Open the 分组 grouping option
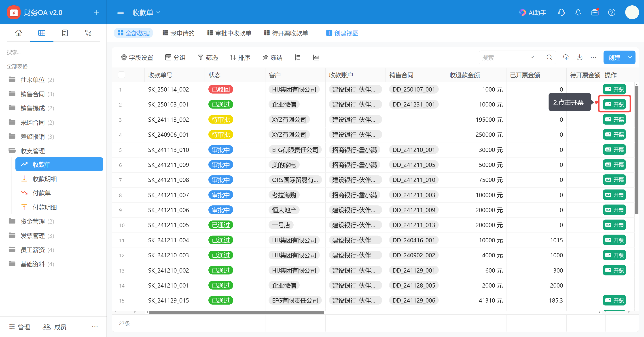Viewport: 644px width, 337px height. [x=176, y=58]
